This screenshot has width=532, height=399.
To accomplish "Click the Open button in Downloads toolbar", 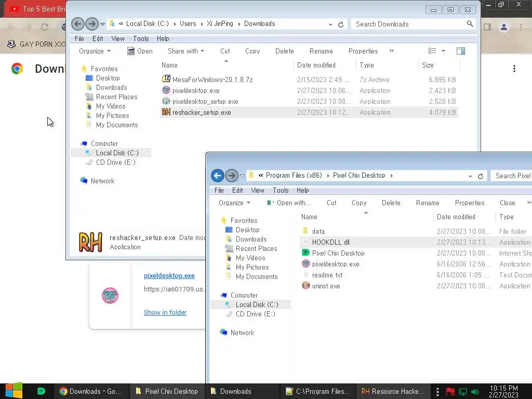I will click(x=140, y=51).
